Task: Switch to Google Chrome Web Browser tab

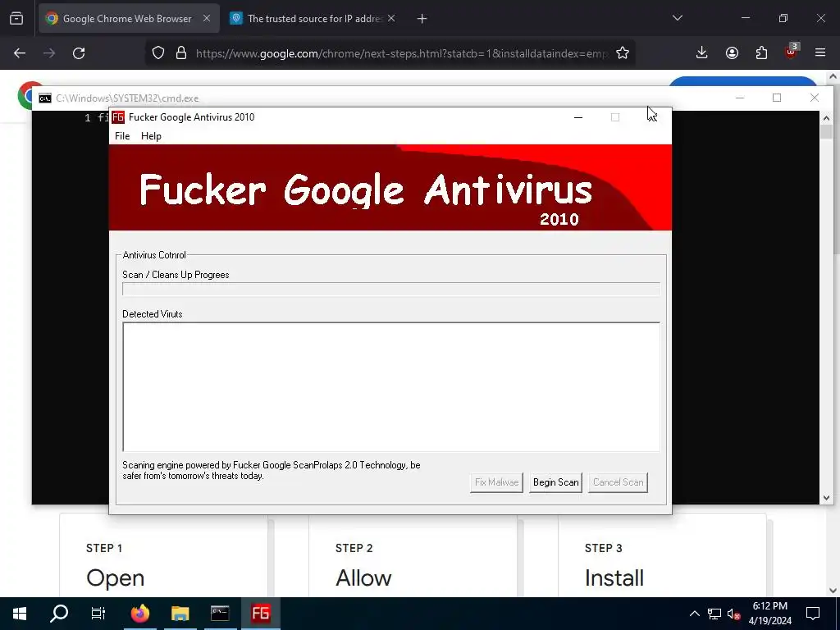Action: coord(129,19)
